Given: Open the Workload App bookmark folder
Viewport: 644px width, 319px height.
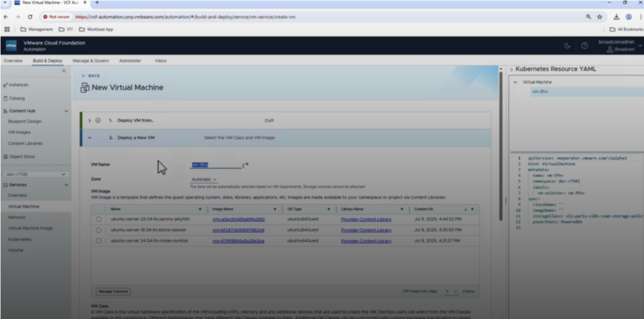Looking at the screenshot, I should 96,29.
